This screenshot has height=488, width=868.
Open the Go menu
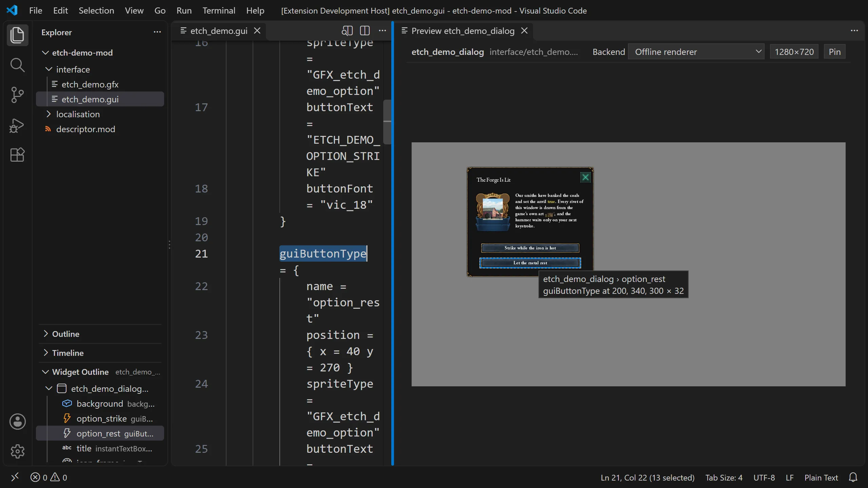[160, 11]
